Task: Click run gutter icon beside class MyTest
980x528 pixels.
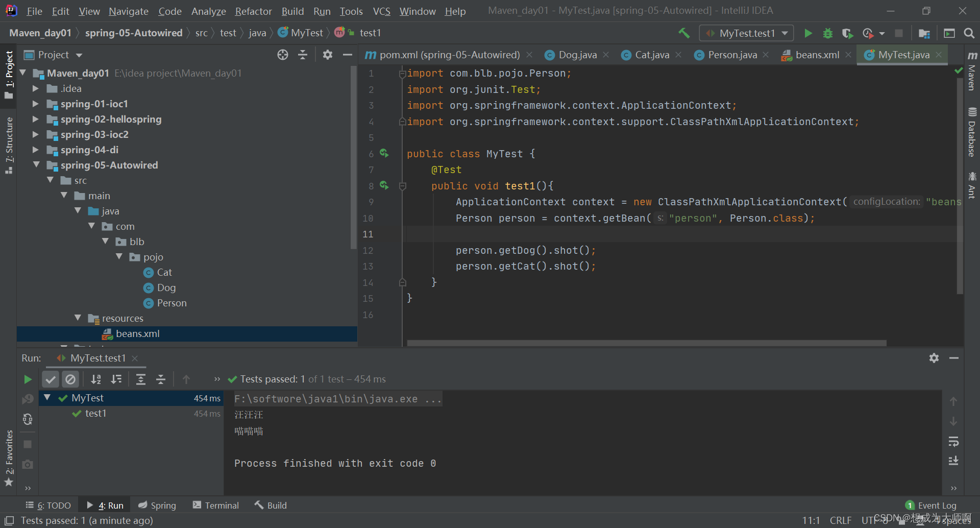Action: (x=384, y=153)
